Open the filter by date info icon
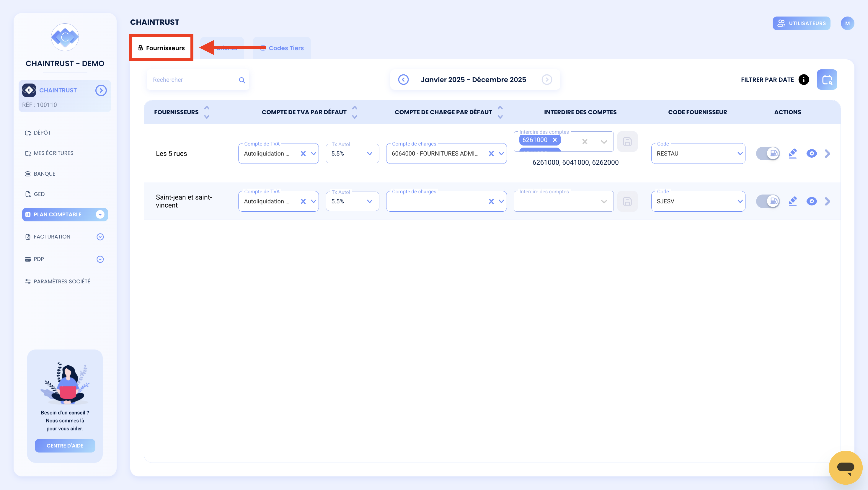The image size is (868, 490). pyautogui.click(x=804, y=79)
